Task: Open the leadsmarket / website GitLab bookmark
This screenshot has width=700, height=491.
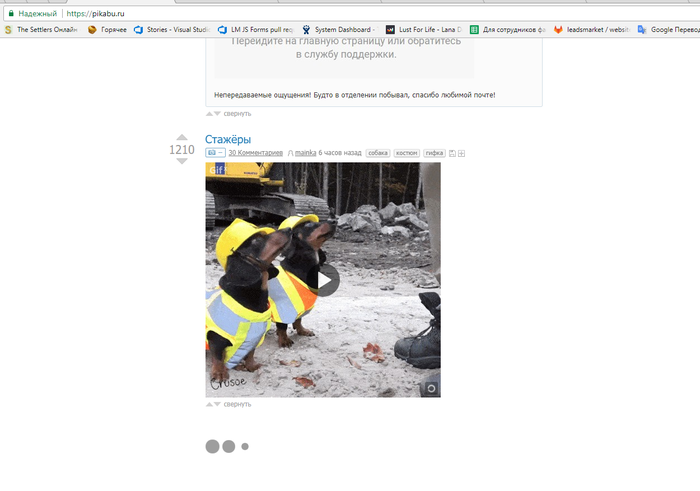Action: tap(592, 29)
